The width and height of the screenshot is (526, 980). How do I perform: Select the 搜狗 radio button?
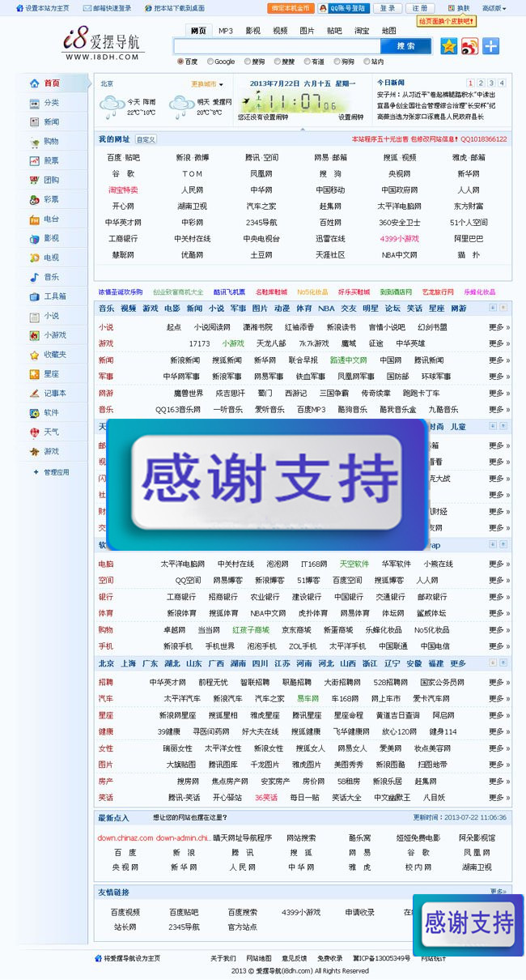[x=246, y=62]
